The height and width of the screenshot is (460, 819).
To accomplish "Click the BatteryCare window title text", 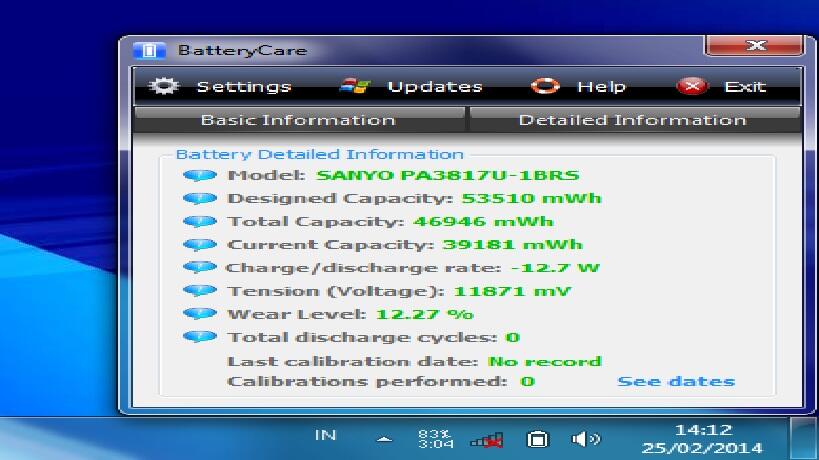I will pos(242,51).
